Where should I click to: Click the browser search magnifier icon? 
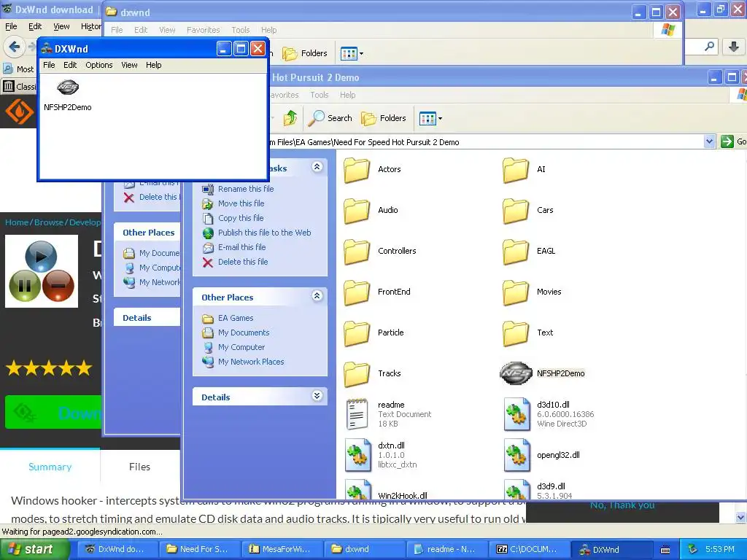pyautogui.click(x=709, y=46)
